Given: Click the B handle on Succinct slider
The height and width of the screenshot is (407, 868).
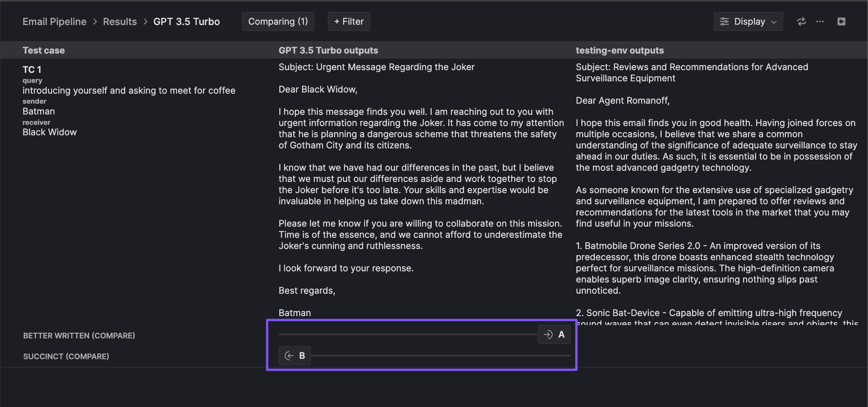Looking at the screenshot, I should coord(295,356).
